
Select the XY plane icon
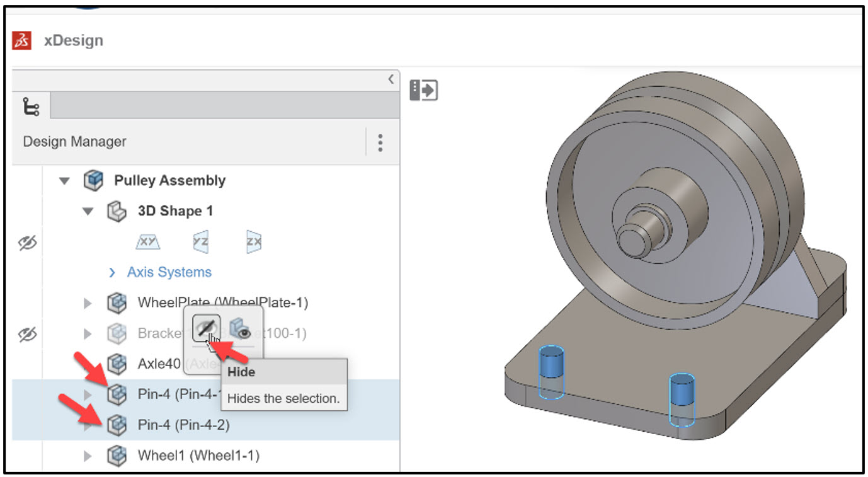pos(147,241)
